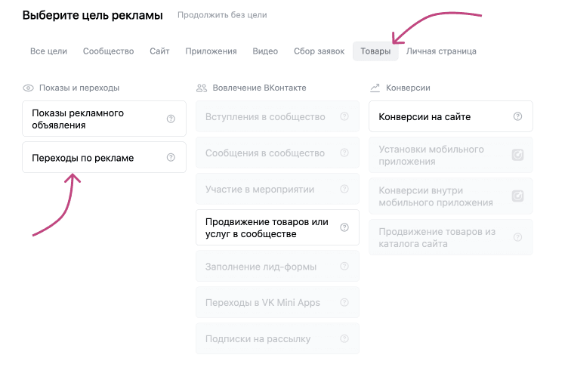Click help icon beside Конверсии на сайте
The width and height of the screenshot is (568, 392).
click(517, 117)
